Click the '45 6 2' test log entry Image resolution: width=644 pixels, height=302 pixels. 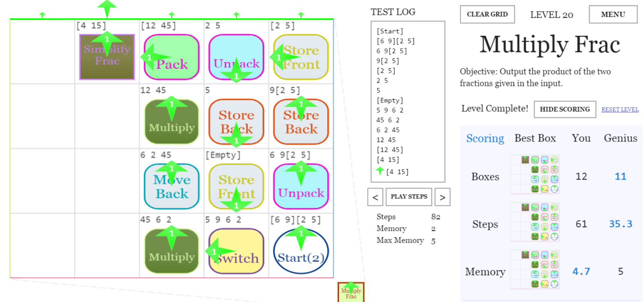point(388,120)
